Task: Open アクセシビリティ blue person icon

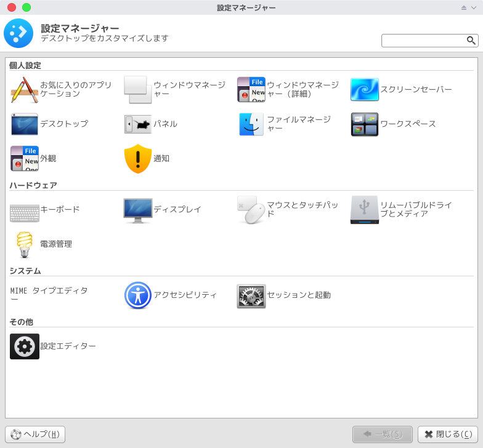Action: (x=138, y=295)
